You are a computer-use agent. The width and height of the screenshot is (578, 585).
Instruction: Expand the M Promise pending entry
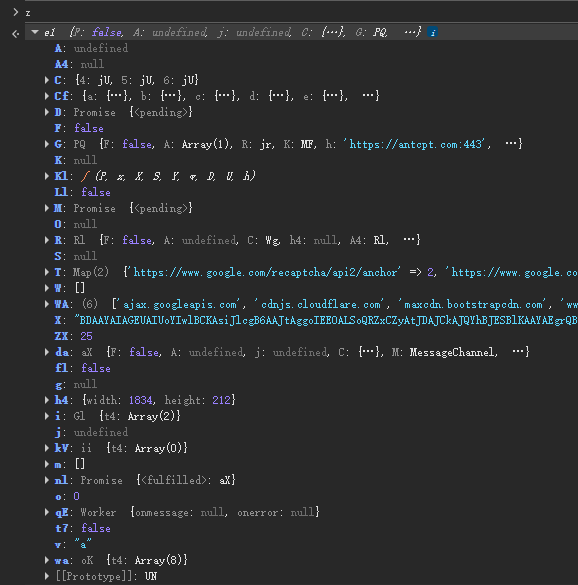[47, 208]
